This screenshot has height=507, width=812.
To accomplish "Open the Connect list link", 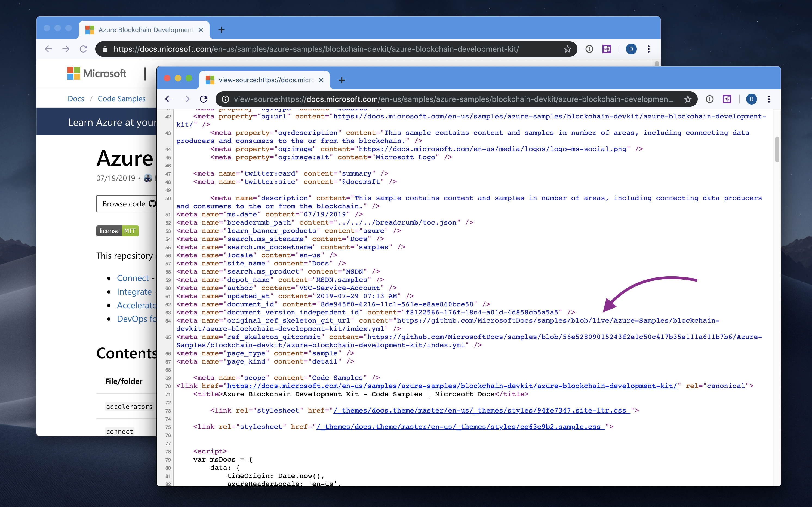I will [133, 278].
